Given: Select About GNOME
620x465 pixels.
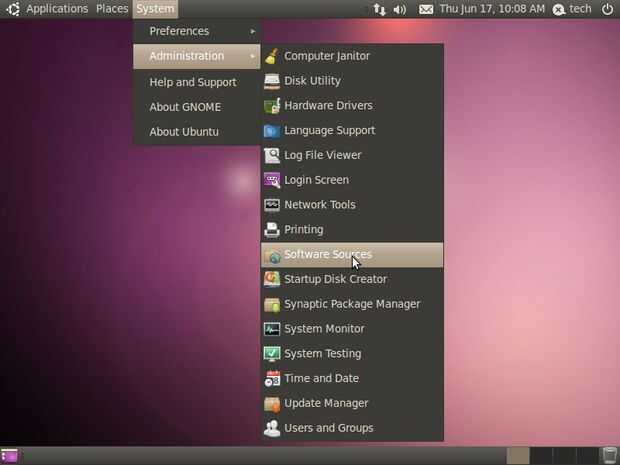Looking at the screenshot, I should pyautogui.click(x=197, y=107).
